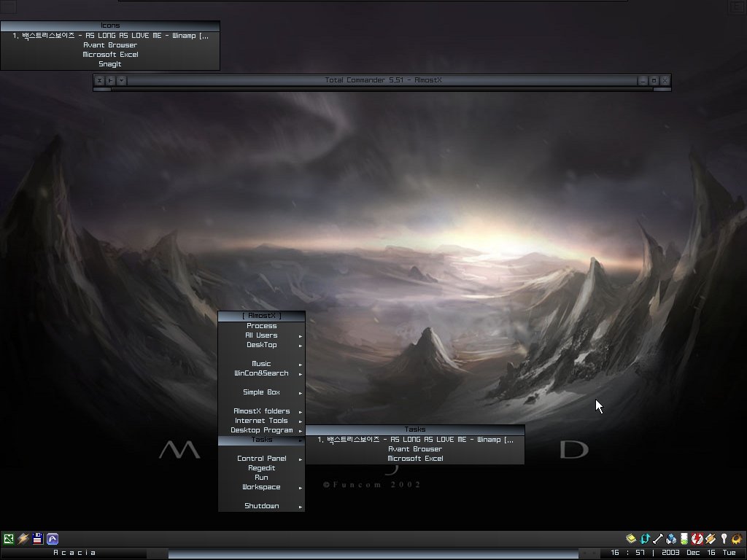Expand the DeskTop submenu

(x=262, y=345)
